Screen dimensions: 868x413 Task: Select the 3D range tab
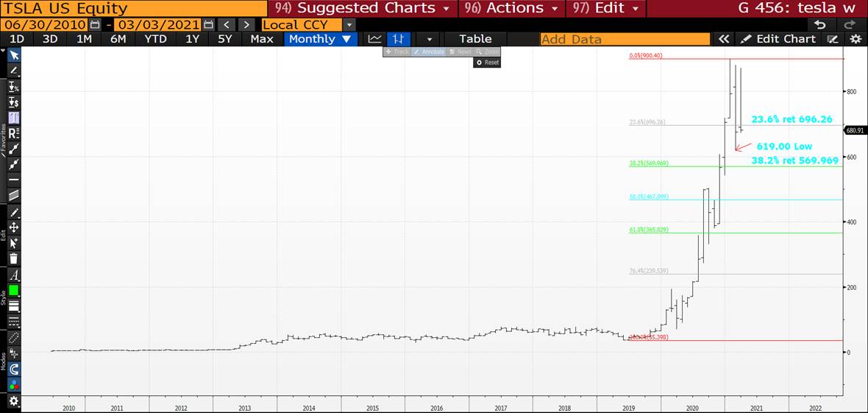click(x=50, y=39)
